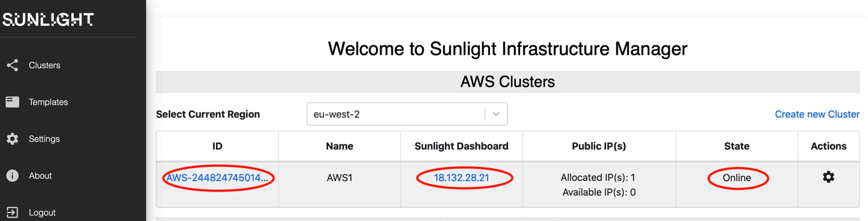Open Sunlight Dashboard link 18.132.28.21

[x=461, y=178]
